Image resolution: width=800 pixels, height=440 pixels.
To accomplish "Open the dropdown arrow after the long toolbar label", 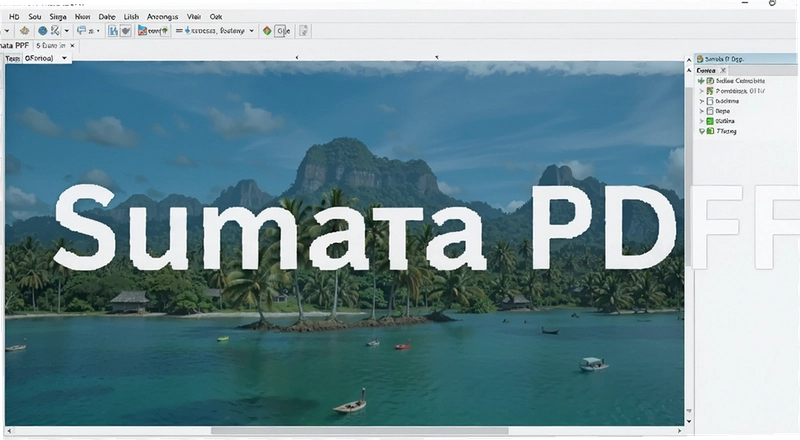I will [252, 31].
